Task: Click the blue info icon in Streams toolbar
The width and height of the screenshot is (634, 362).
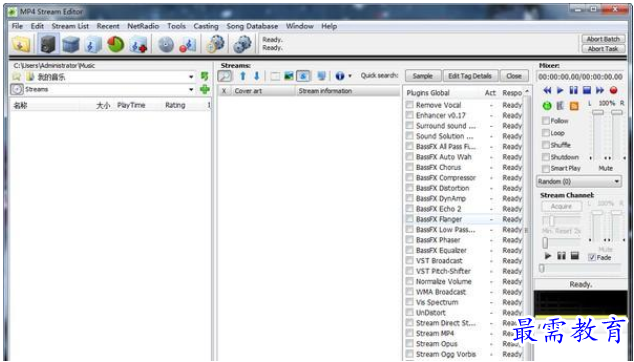Action: 340,76
